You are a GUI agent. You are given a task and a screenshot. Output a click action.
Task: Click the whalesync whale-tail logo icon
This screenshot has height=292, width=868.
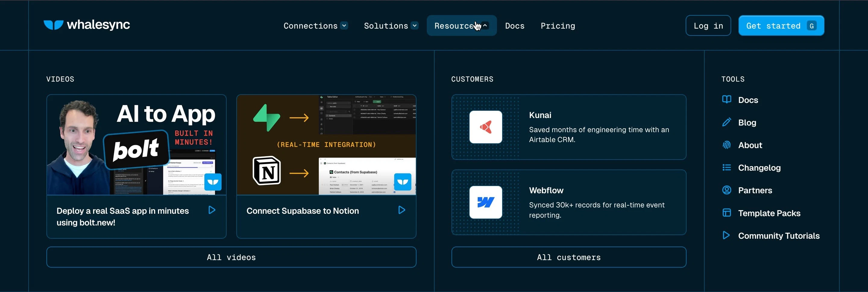click(x=53, y=25)
